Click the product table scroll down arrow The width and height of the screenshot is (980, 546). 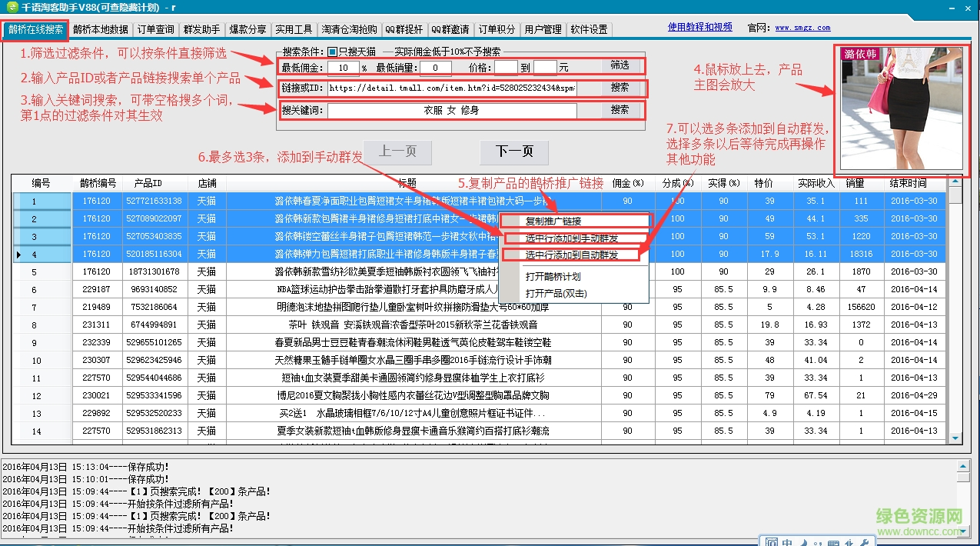955,439
